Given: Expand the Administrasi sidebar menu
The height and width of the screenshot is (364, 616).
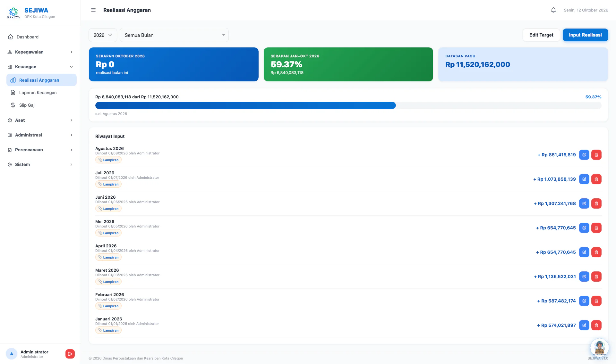Looking at the screenshot, I should pos(40,135).
